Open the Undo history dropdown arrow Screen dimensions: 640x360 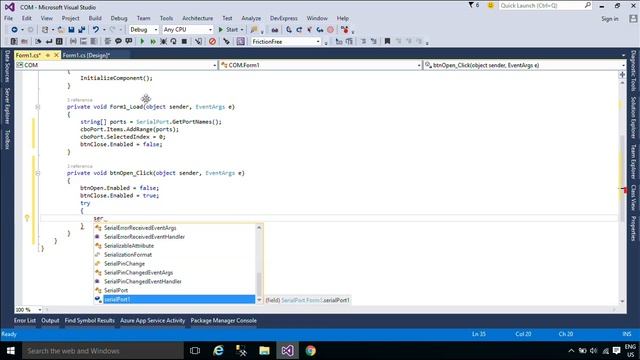(x=104, y=30)
